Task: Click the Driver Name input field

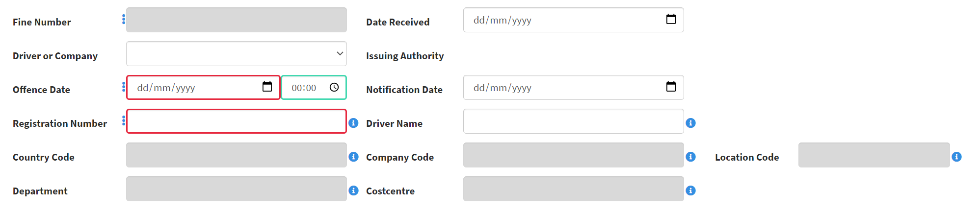Action: pyautogui.click(x=573, y=121)
